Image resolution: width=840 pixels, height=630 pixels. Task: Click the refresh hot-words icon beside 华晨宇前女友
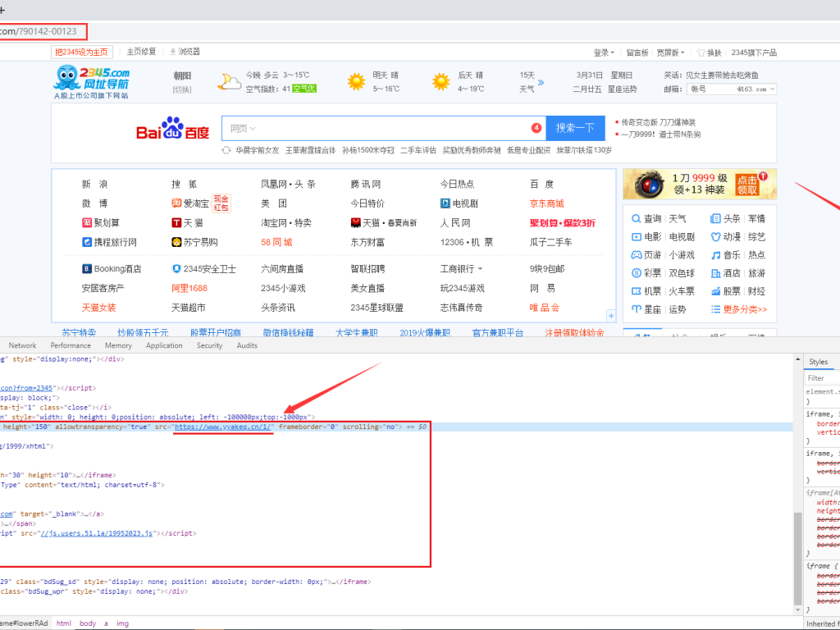coord(226,151)
